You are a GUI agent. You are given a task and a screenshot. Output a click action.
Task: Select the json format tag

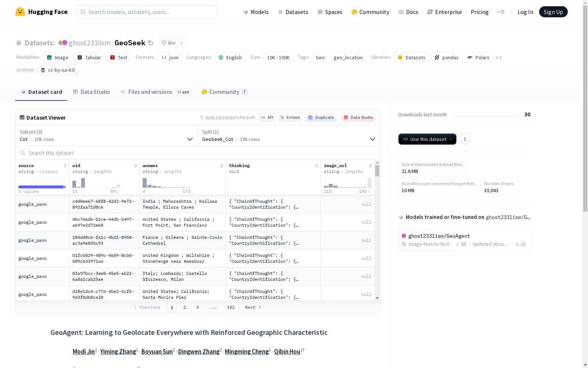pos(170,57)
